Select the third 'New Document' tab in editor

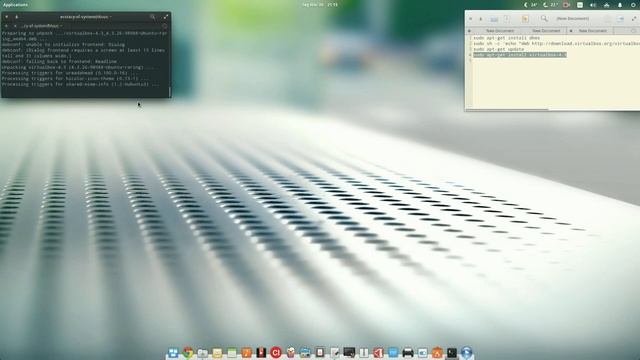[x=593, y=31]
